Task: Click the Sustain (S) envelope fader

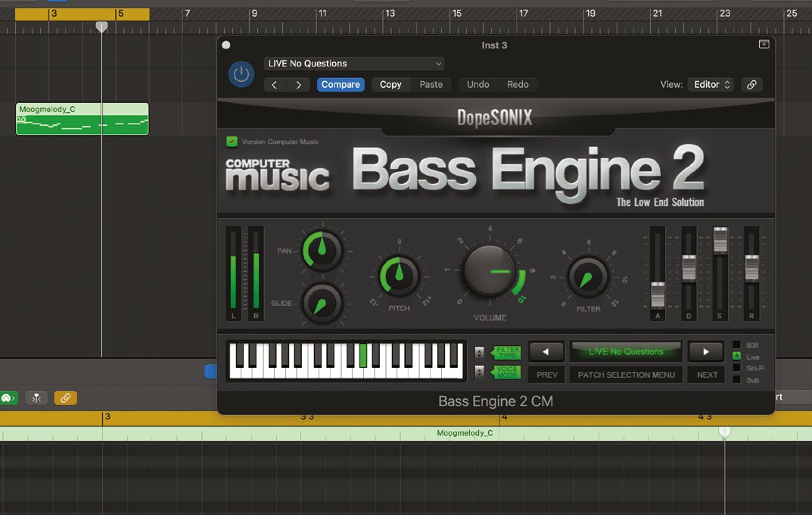Action: click(x=720, y=240)
